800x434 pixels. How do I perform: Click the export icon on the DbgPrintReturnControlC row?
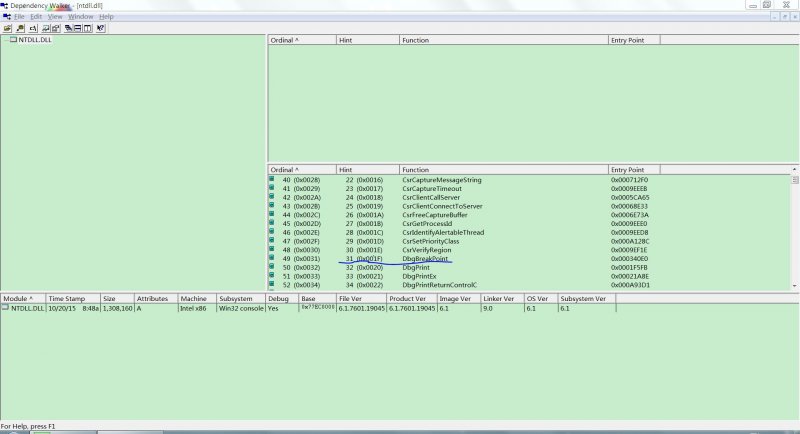point(271,284)
